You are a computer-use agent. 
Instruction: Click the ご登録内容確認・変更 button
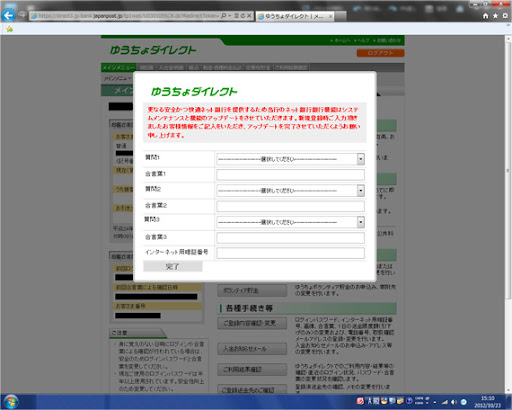pyautogui.click(x=252, y=323)
